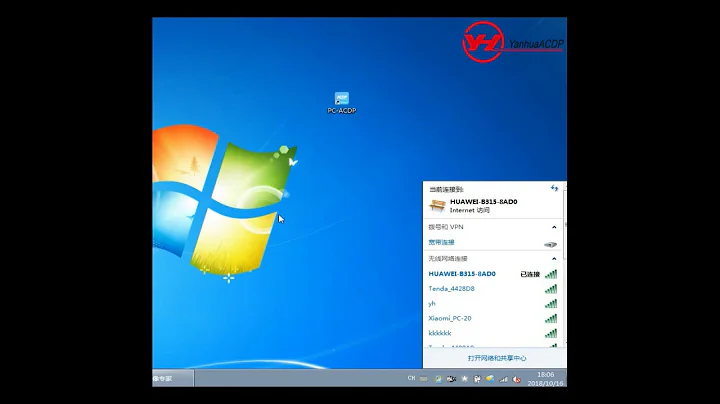Click the yellow-blue shield tray icon
The height and width of the screenshot is (404, 720).
[x=490, y=379]
